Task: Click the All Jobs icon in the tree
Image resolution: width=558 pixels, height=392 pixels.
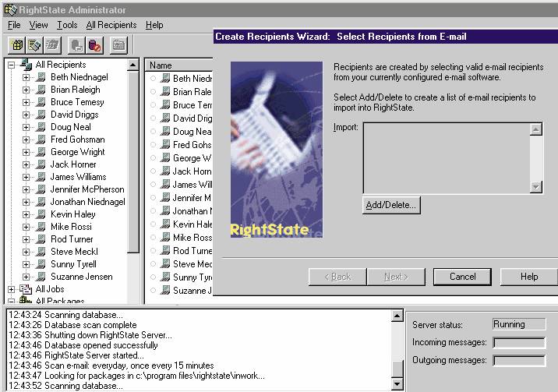Action: tap(25, 289)
